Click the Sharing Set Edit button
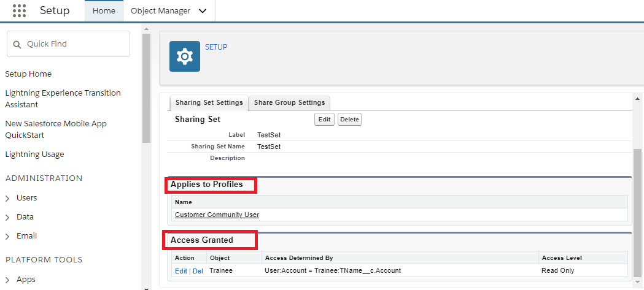 tap(325, 120)
